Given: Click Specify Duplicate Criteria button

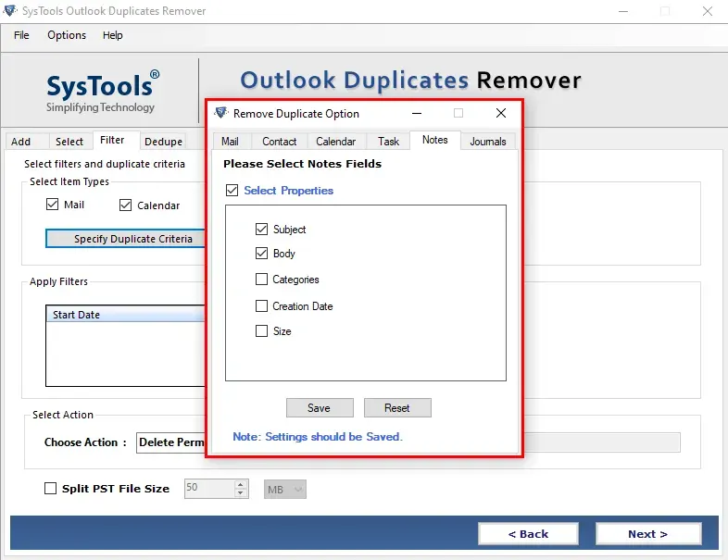Looking at the screenshot, I should [x=125, y=239].
